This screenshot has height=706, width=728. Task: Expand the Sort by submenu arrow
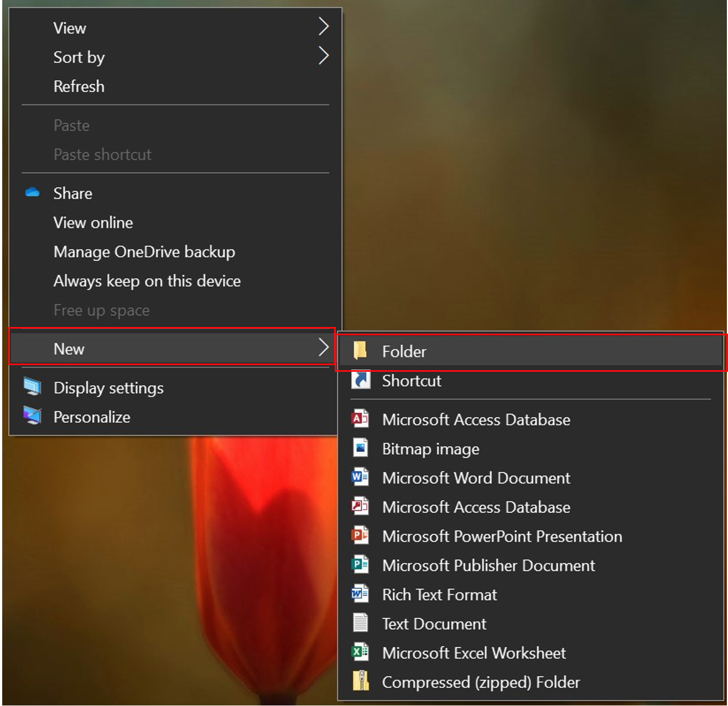324,56
